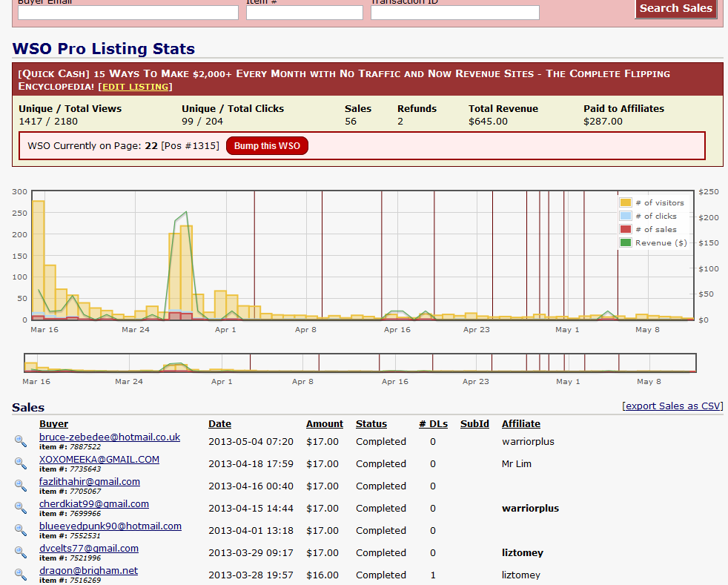This screenshot has width=728, height=585.
Task: Open the Edit Listing link
Action: (x=135, y=87)
